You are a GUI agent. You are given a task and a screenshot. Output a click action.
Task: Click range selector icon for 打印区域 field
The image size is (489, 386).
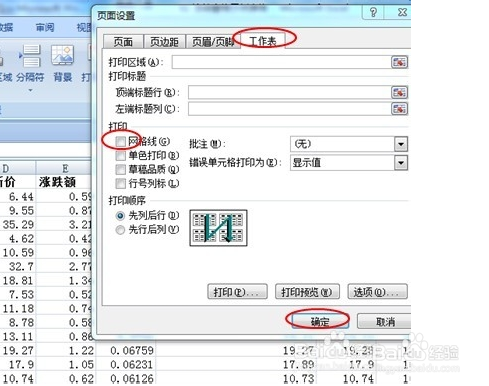pos(399,62)
